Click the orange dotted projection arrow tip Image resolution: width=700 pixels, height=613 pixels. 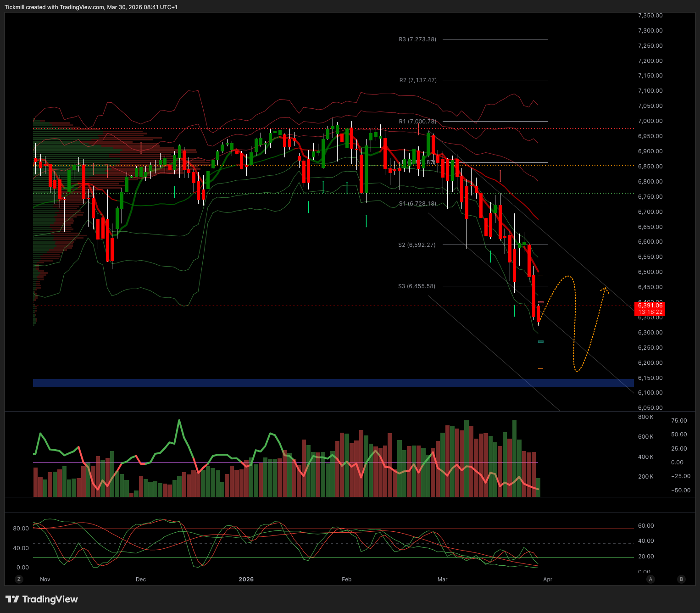click(606, 289)
